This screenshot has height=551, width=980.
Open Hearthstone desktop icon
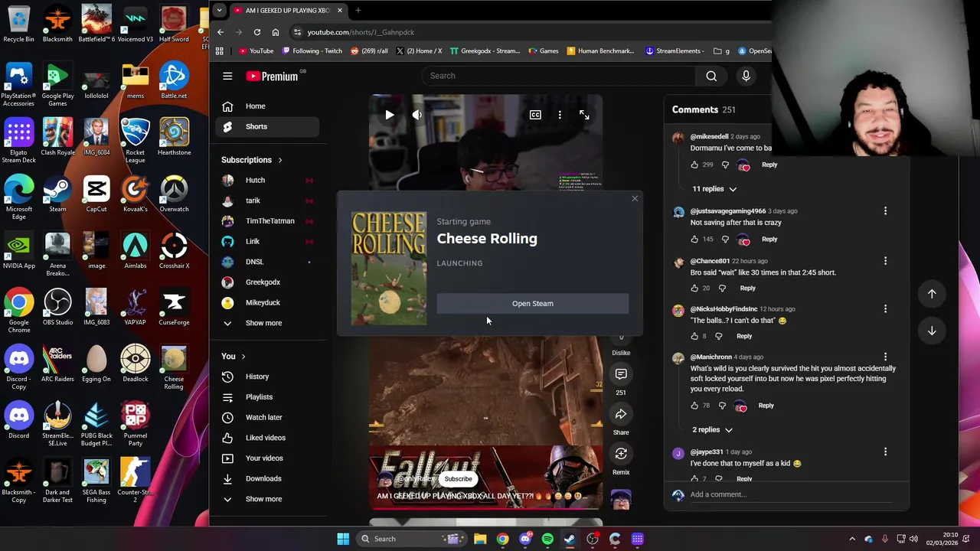(x=174, y=137)
